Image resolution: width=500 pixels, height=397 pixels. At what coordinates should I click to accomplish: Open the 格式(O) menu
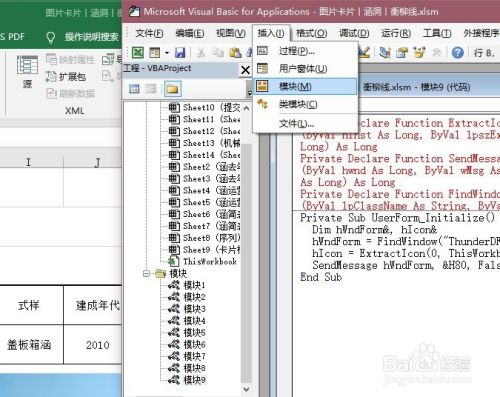(311, 33)
